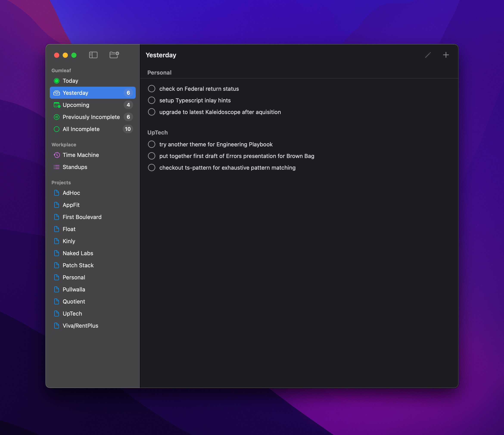Toggle the sidebar visibility icon

click(93, 55)
